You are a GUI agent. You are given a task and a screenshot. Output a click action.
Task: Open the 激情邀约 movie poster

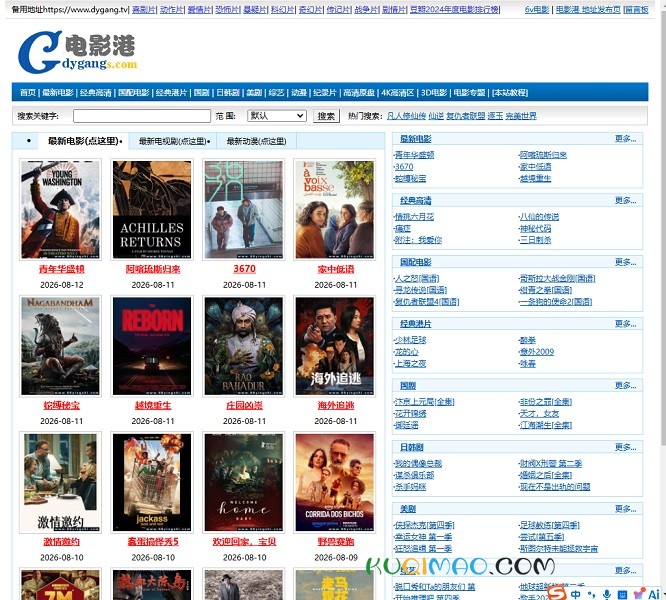point(60,482)
